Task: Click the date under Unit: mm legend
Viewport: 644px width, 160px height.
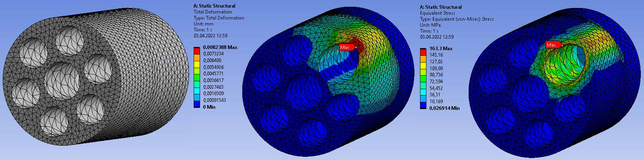Action: (210, 36)
